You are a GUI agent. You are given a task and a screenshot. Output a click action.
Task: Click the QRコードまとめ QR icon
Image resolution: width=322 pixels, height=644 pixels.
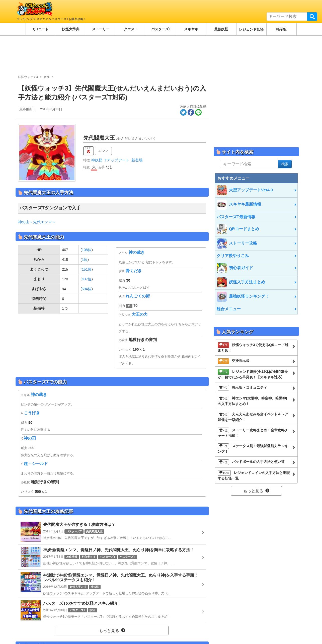222,229
